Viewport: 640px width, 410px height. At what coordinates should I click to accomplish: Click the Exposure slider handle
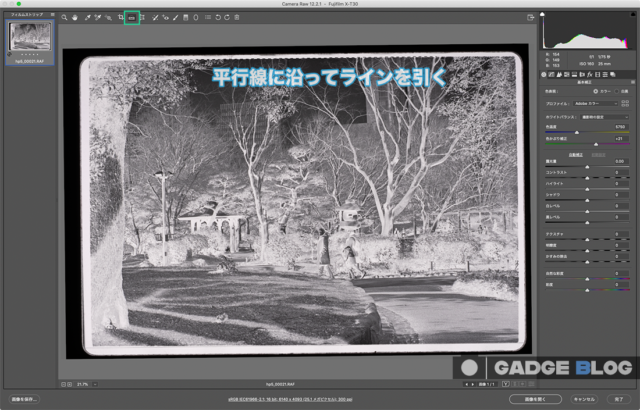tap(587, 167)
